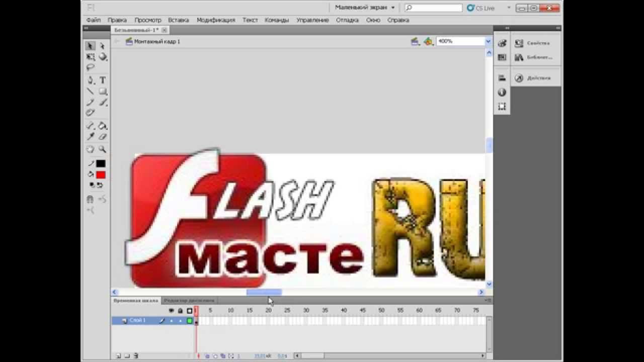644x362 pixels.
Task: Click the help search field
Action: point(433,8)
